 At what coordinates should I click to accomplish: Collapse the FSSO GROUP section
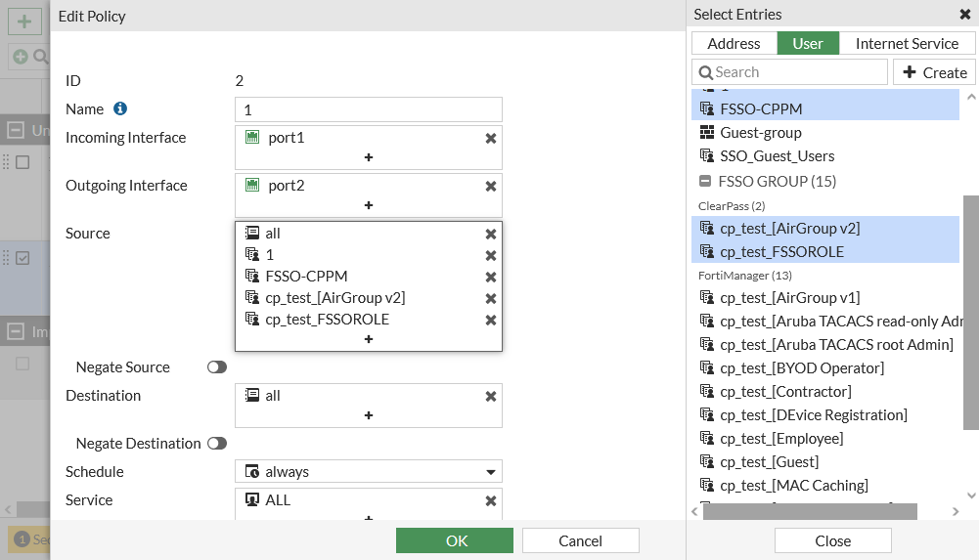[705, 182]
